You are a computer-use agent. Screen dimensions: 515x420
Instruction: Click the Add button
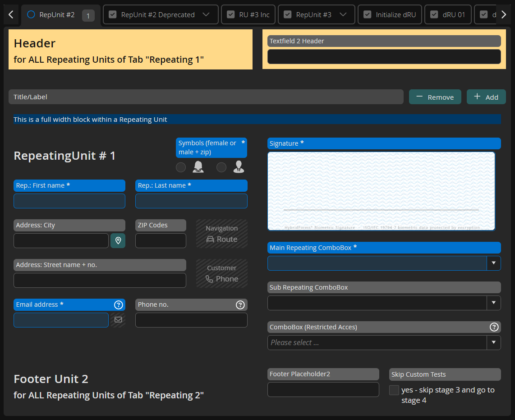tap(486, 97)
